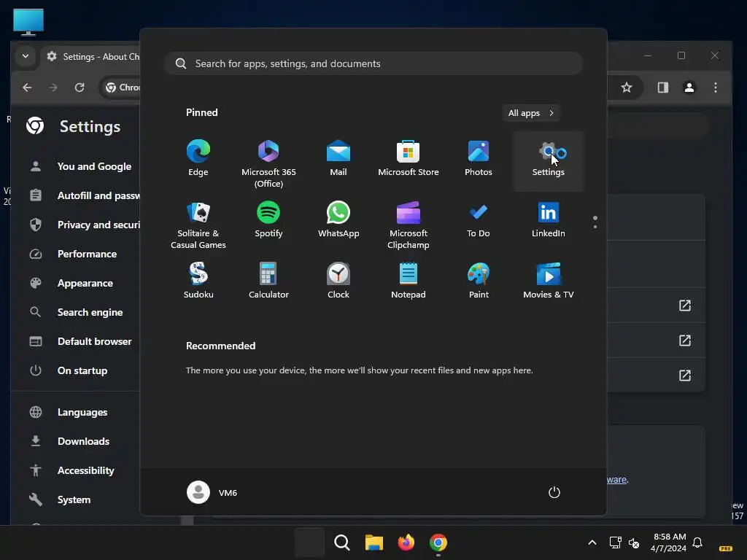Launch Solitaire & Casual Games
This screenshot has width=747, height=560.
pos(198,225)
